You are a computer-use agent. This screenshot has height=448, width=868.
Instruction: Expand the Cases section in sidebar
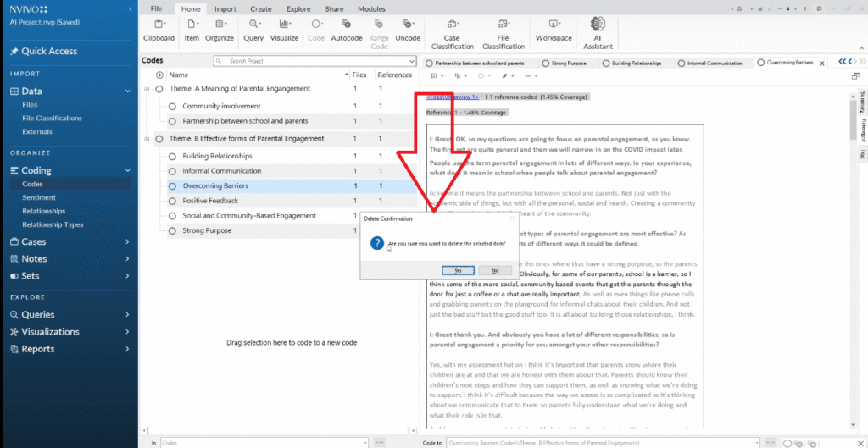click(127, 242)
